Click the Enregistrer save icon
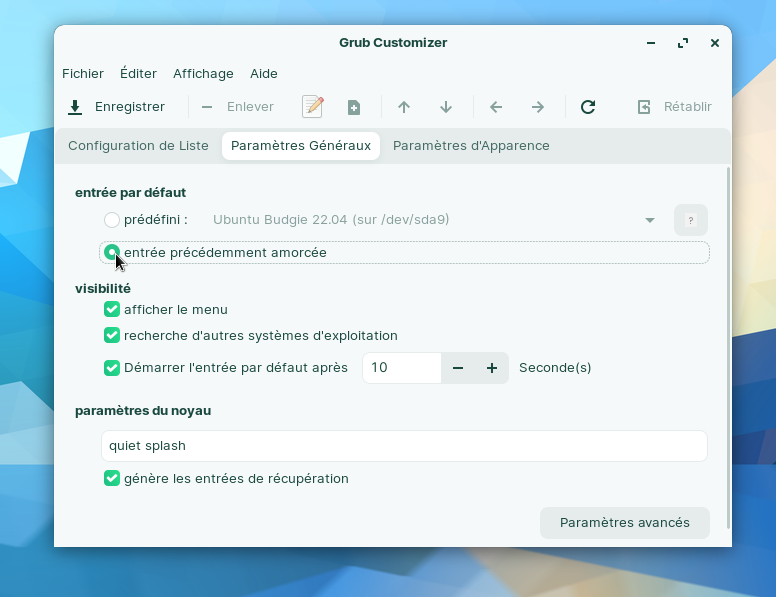The width and height of the screenshot is (776, 597). [x=75, y=107]
